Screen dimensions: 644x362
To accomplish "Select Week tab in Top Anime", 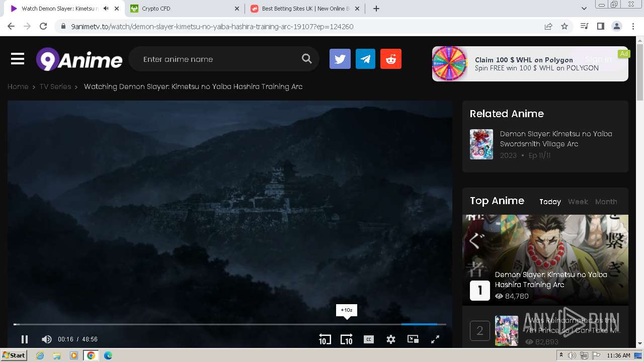I will point(578,202).
